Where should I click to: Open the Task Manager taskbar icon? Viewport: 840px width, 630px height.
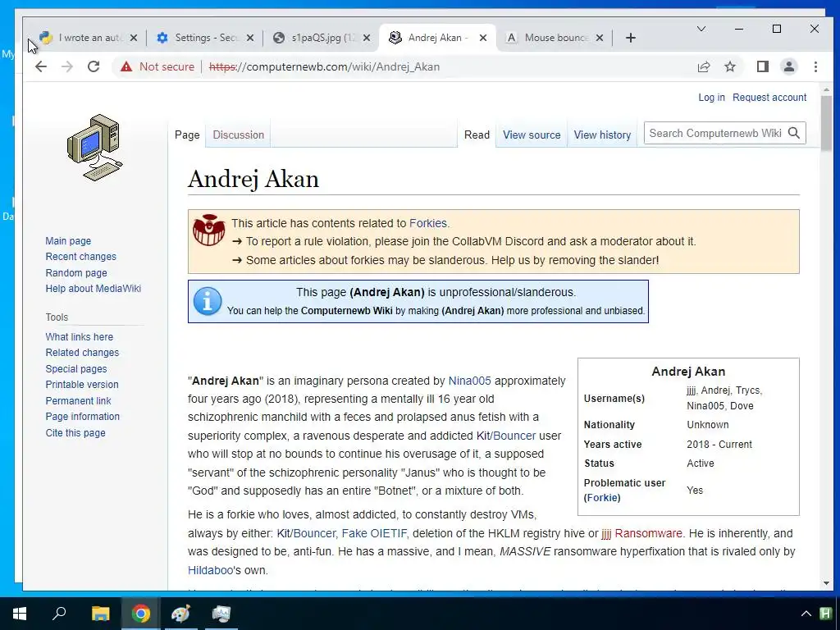coord(221,614)
